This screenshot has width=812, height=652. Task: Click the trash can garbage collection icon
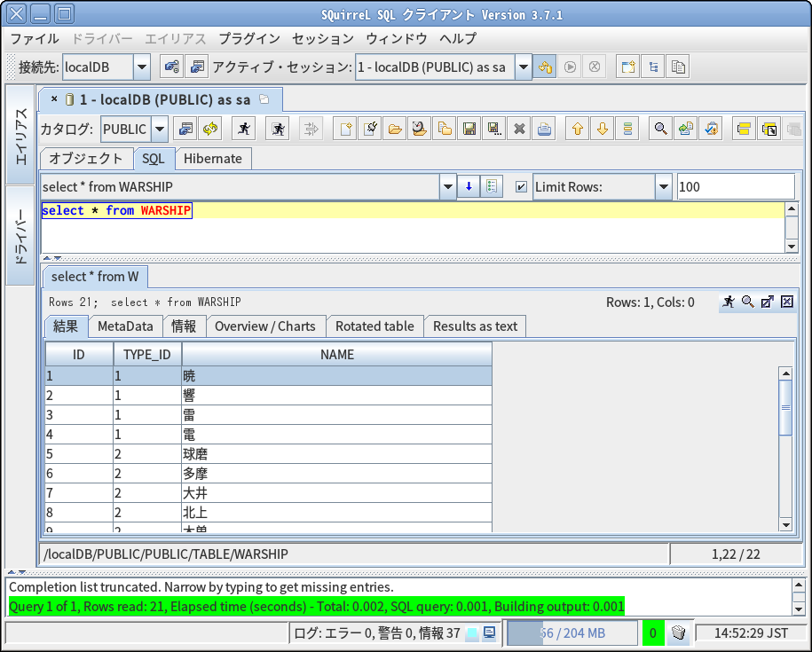coord(678,632)
